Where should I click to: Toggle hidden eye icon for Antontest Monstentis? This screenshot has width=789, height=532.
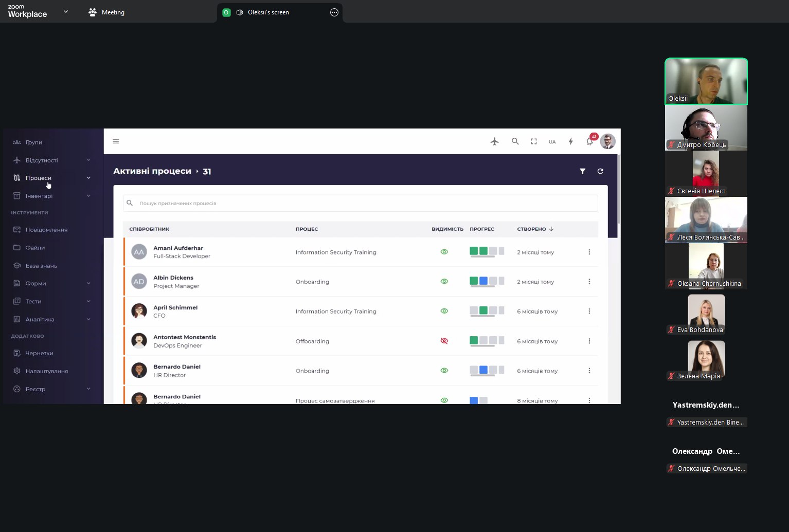444,341
